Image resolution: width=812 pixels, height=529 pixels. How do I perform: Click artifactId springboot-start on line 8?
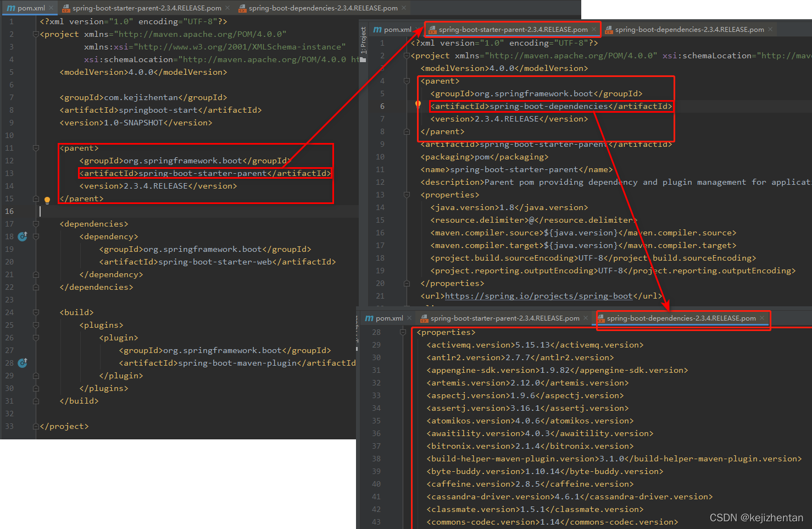click(161, 110)
